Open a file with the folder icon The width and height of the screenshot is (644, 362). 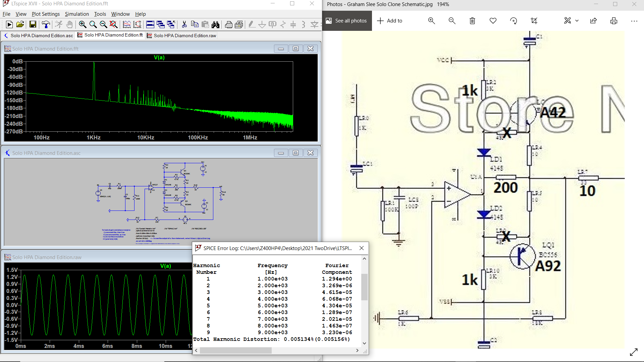point(20,24)
